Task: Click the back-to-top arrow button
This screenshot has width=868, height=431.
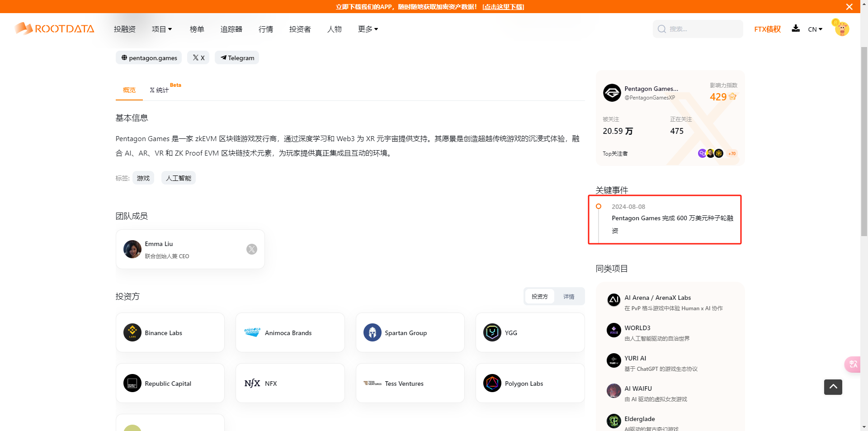Action: coord(833,387)
